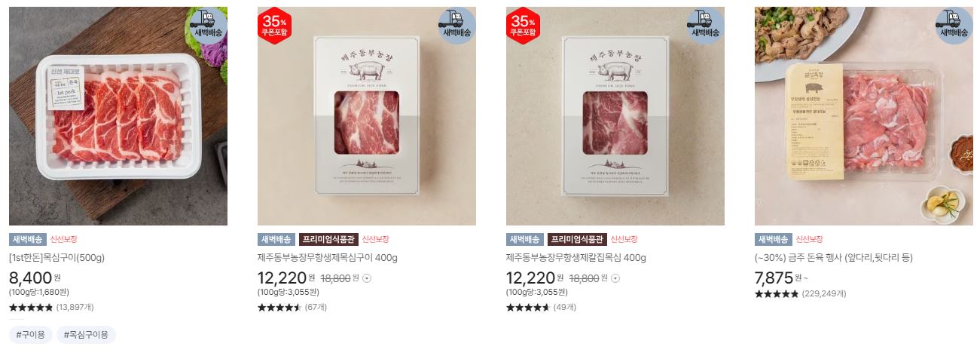Click the 새벽배송 truck badge on 제주동부농장무항생제목심구이 image
Viewport: 980px width, 362px height.
456,26
